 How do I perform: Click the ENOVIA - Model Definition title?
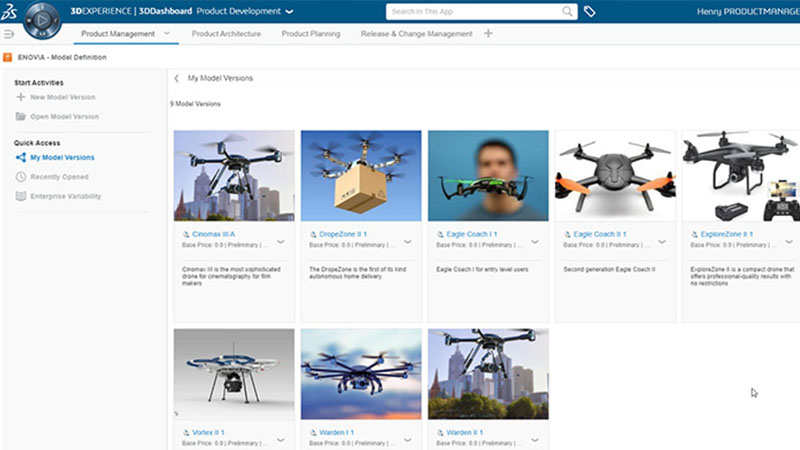click(62, 57)
